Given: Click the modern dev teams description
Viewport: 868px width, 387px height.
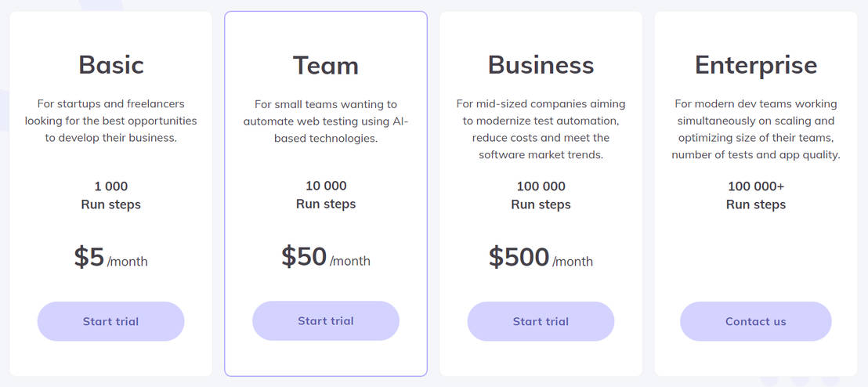Looking at the screenshot, I should [x=755, y=129].
